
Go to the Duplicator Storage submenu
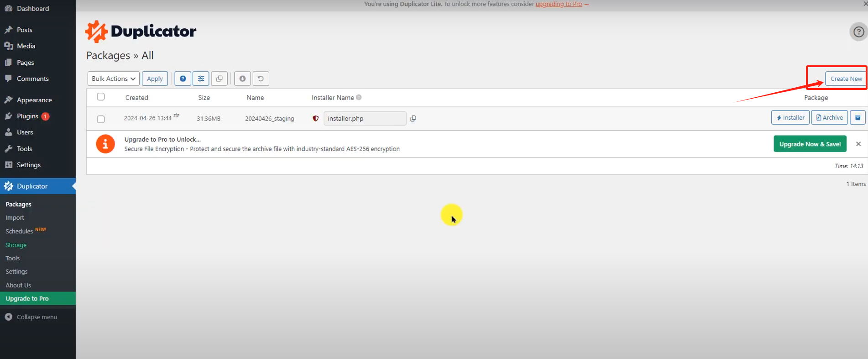pyautogui.click(x=16, y=245)
